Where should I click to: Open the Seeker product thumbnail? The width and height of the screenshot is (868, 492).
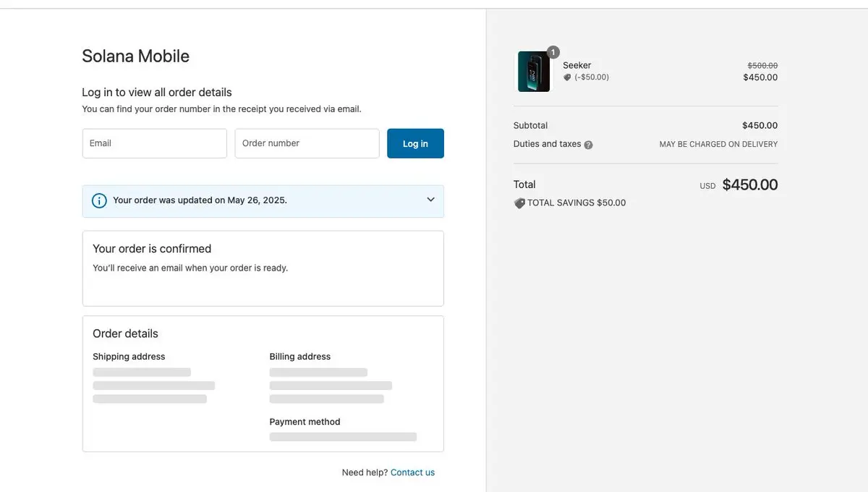tap(534, 72)
